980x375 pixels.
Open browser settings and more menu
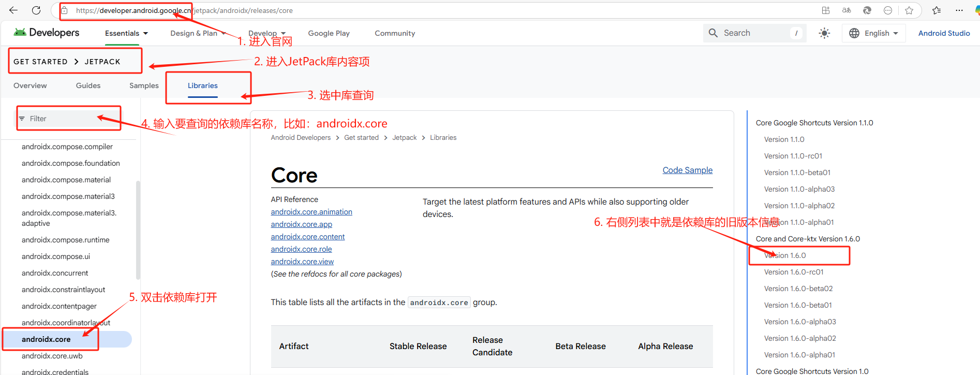959,10
